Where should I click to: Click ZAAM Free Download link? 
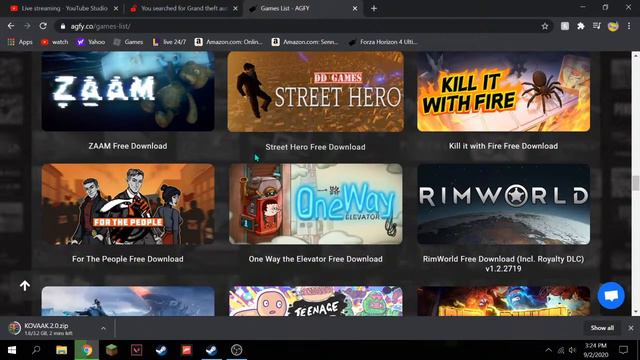click(128, 146)
